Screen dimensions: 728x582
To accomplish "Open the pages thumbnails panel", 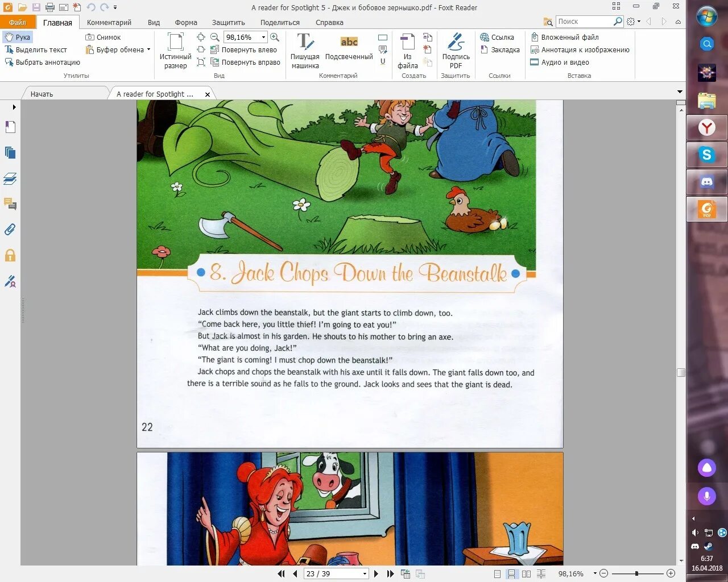I will coord(10,152).
